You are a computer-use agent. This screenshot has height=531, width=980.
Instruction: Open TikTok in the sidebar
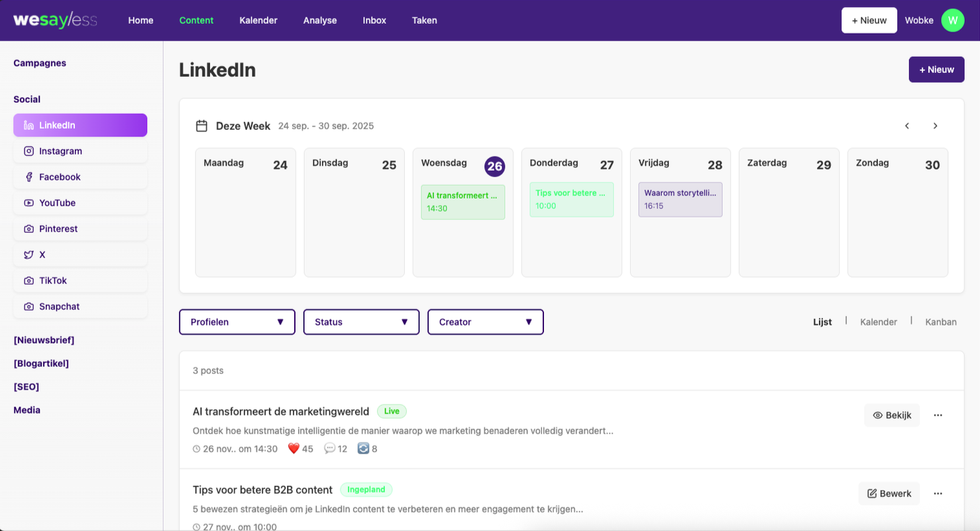click(80, 280)
